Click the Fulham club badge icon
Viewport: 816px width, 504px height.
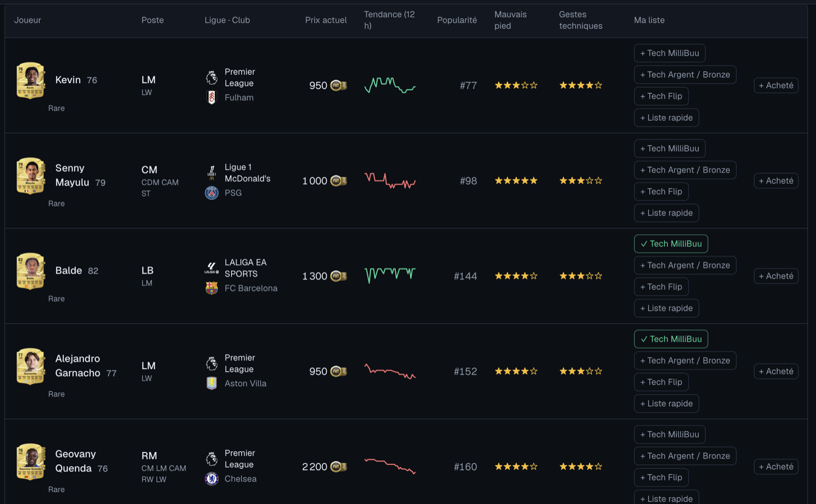click(212, 97)
